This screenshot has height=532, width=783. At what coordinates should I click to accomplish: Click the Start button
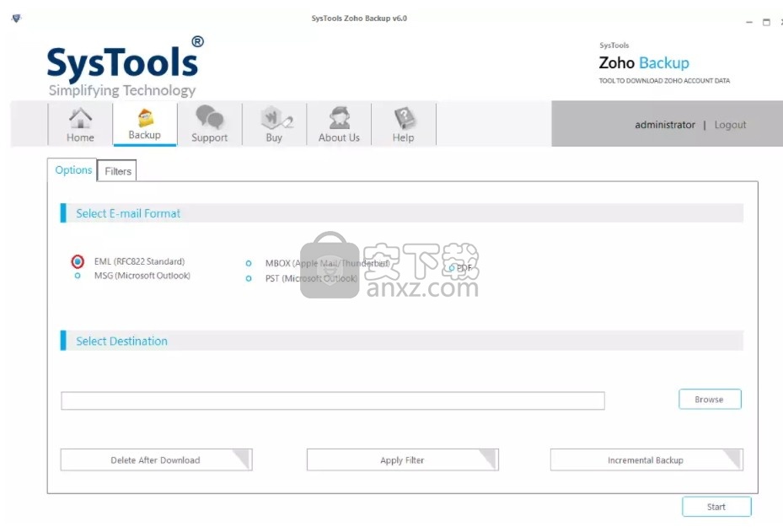(x=716, y=507)
